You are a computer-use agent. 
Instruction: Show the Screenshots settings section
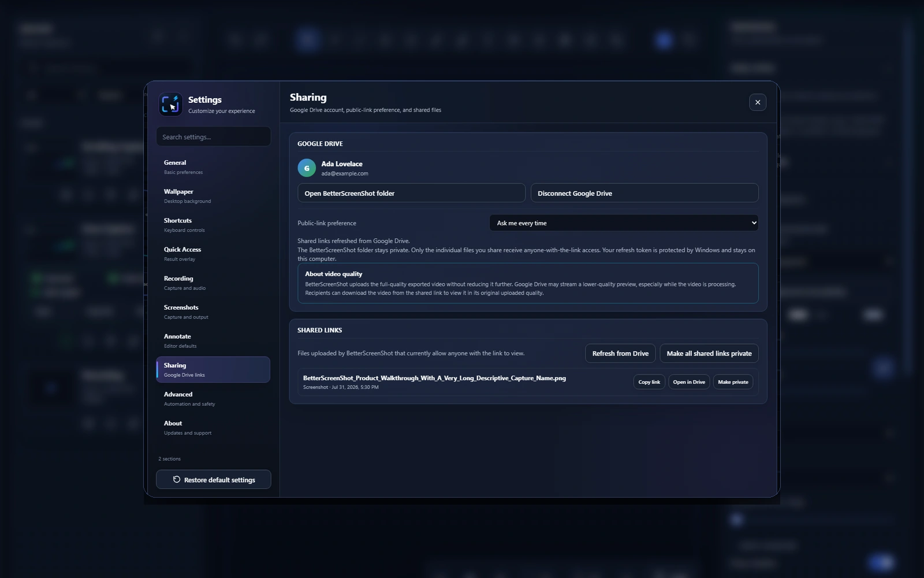(x=213, y=312)
